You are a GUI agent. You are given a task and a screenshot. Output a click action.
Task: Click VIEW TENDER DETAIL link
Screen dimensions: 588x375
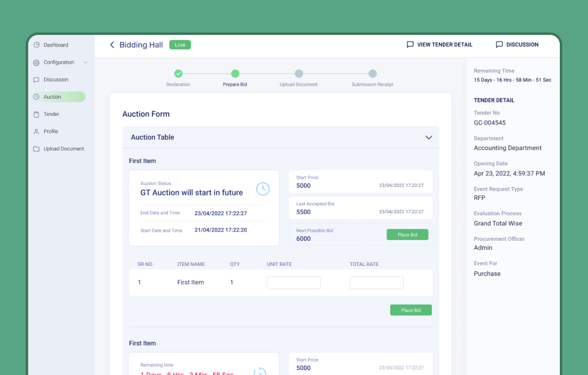pos(445,45)
